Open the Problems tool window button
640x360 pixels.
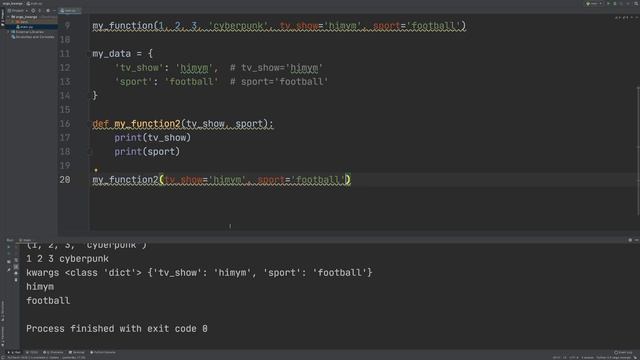pos(53,352)
